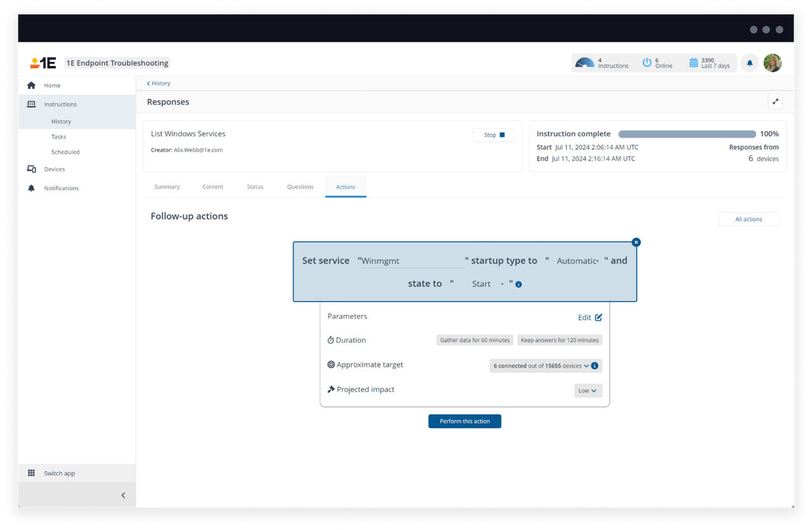
Task: Click Perform this action button
Action: [x=464, y=421]
